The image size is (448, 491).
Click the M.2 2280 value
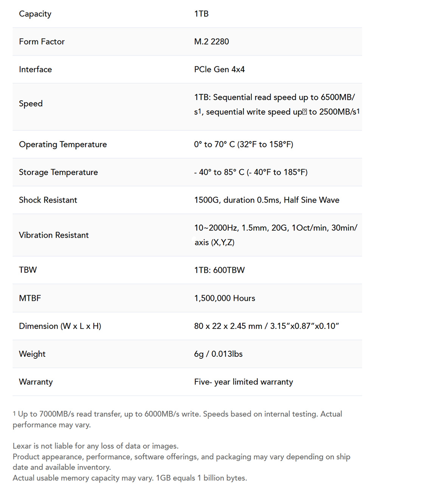211,42
